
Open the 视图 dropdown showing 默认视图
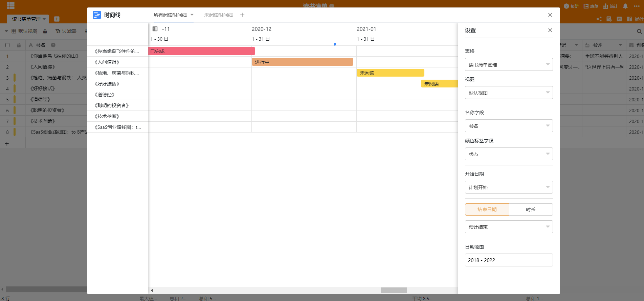coord(509,93)
